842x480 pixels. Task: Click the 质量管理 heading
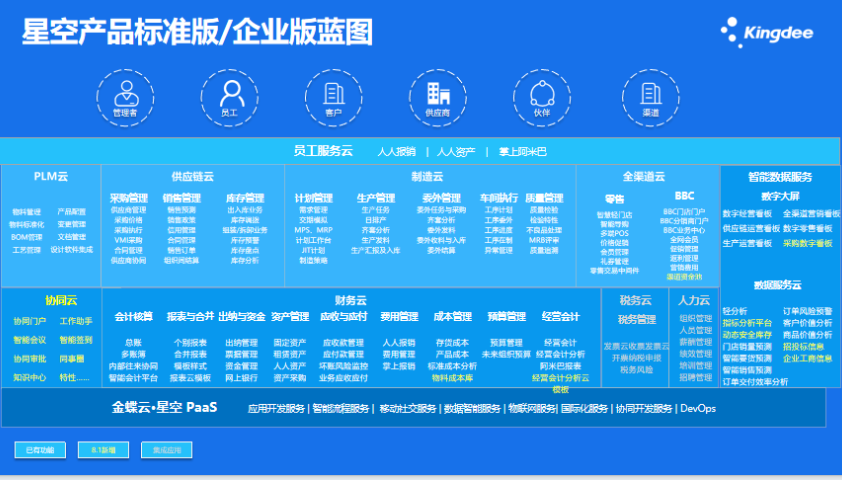(x=544, y=198)
